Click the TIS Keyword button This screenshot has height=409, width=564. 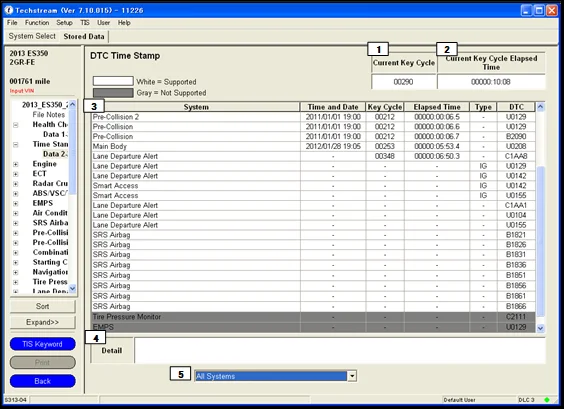pos(42,344)
